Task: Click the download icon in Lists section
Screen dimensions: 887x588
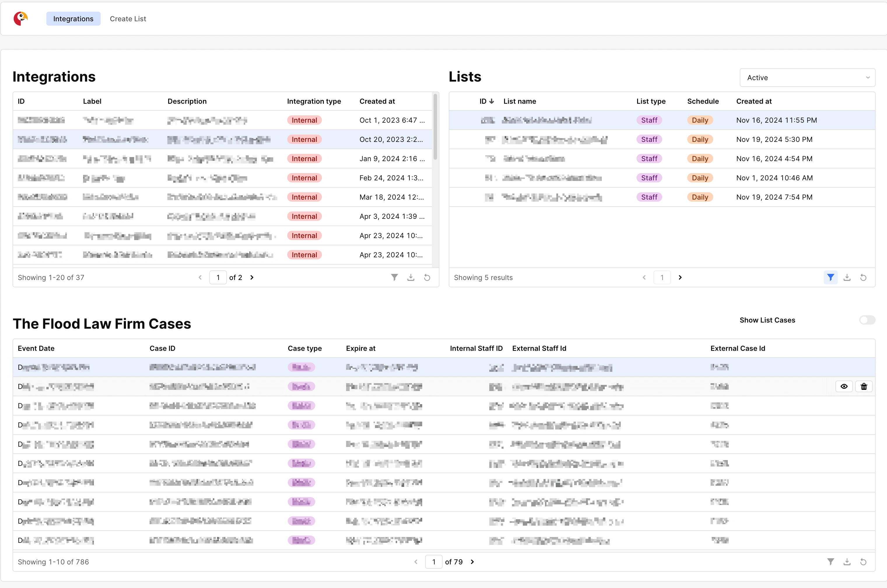Action: 847,277
